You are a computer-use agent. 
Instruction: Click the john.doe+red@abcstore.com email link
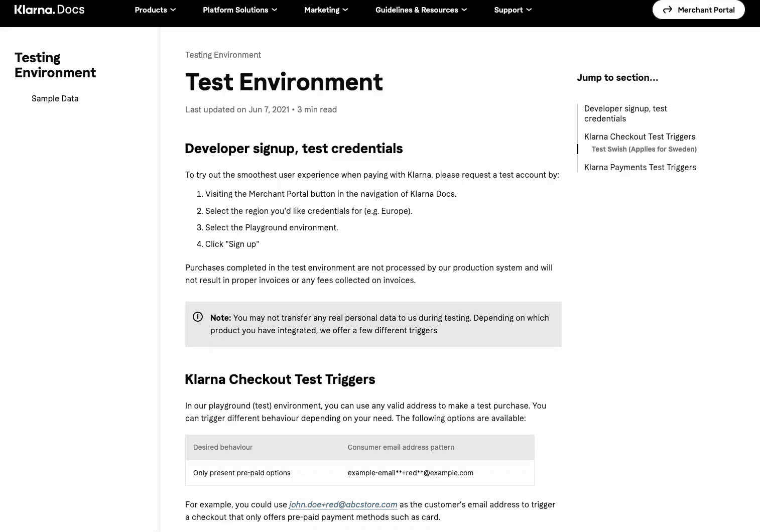tap(343, 504)
